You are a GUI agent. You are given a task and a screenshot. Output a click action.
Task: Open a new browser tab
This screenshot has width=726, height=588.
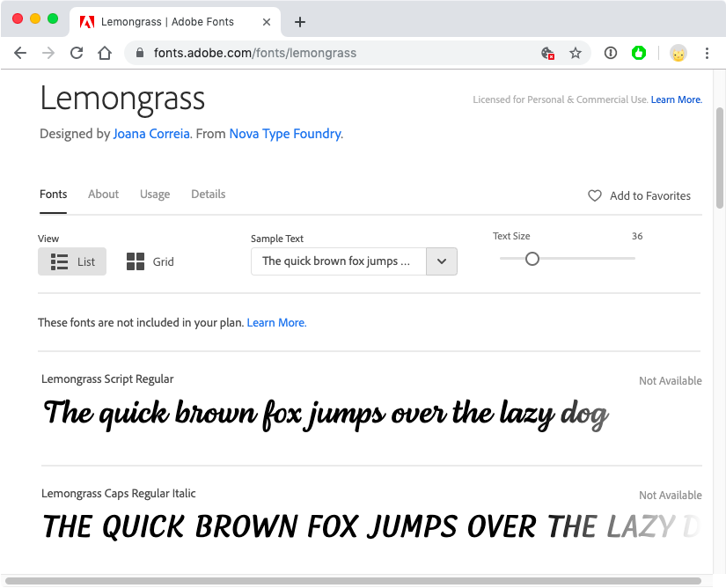coord(300,22)
